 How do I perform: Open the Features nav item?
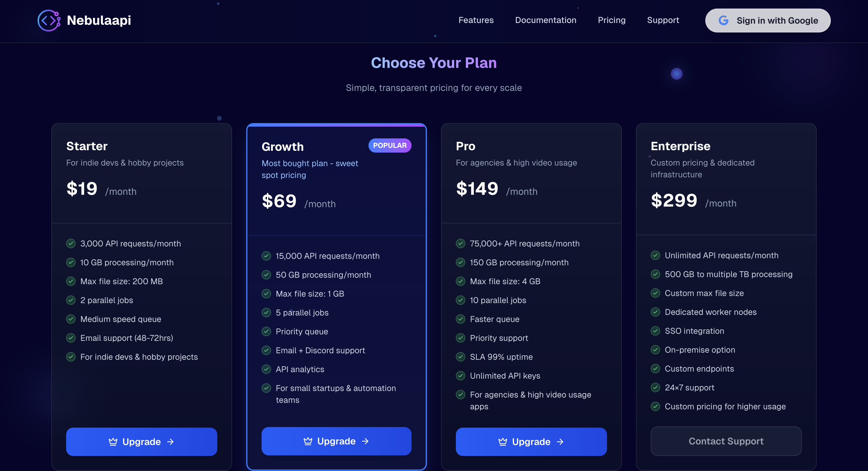coord(476,20)
